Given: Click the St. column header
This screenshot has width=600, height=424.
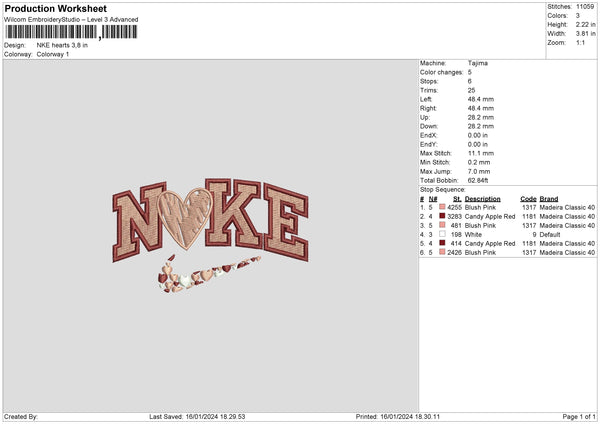Looking at the screenshot, I should (x=457, y=199).
